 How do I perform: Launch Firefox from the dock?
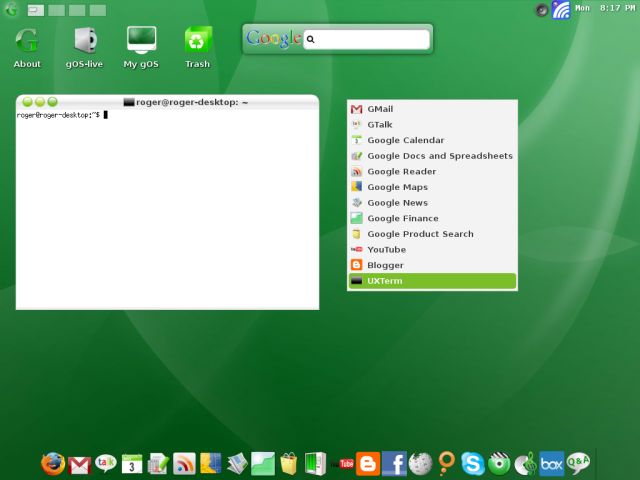(53, 464)
